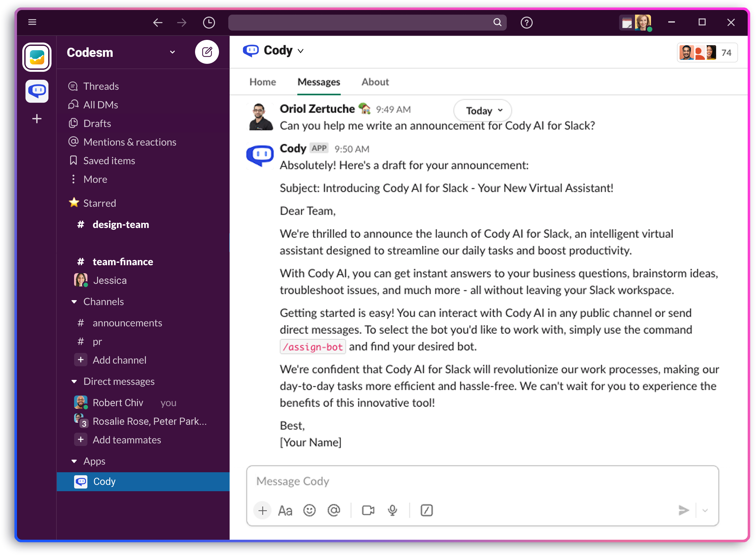Click Add channel in sidebar

pyautogui.click(x=119, y=360)
